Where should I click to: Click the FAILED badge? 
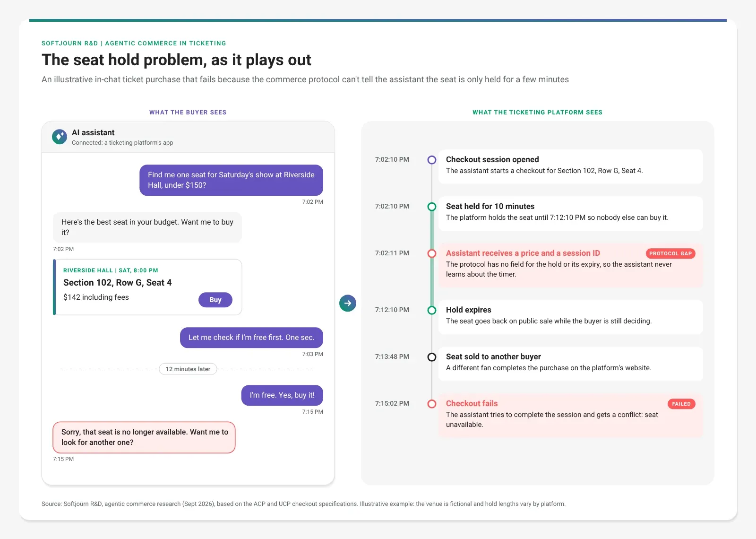pyautogui.click(x=681, y=404)
